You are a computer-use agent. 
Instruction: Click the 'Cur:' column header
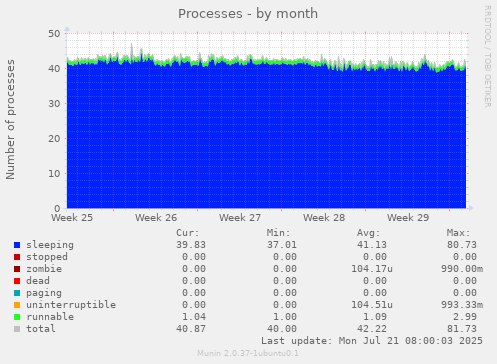tap(188, 233)
